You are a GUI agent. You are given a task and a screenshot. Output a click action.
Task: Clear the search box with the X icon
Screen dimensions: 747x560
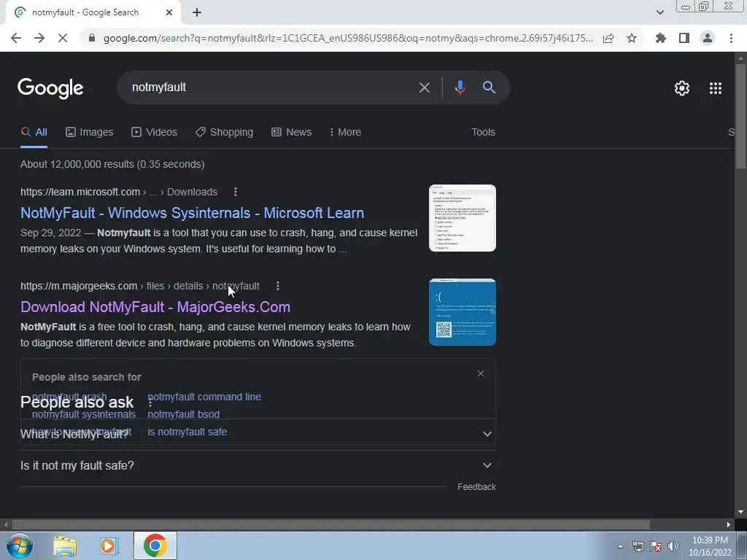tap(424, 87)
